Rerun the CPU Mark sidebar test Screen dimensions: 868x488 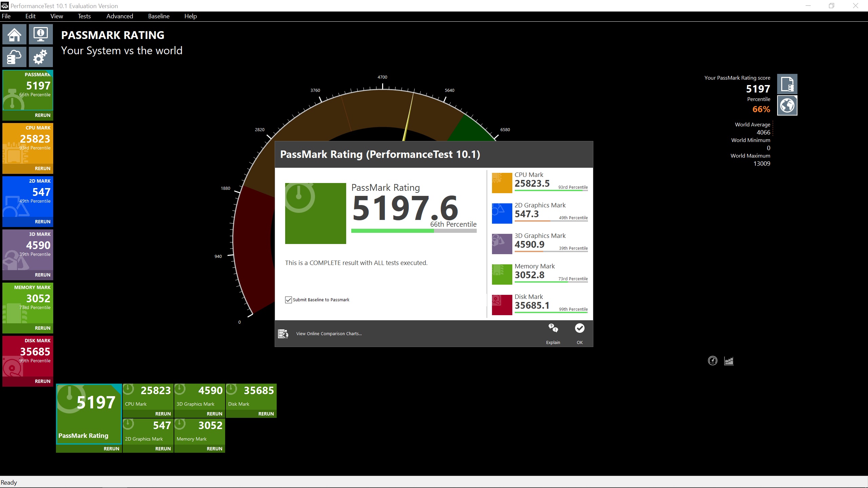click(x=42, y=168)
